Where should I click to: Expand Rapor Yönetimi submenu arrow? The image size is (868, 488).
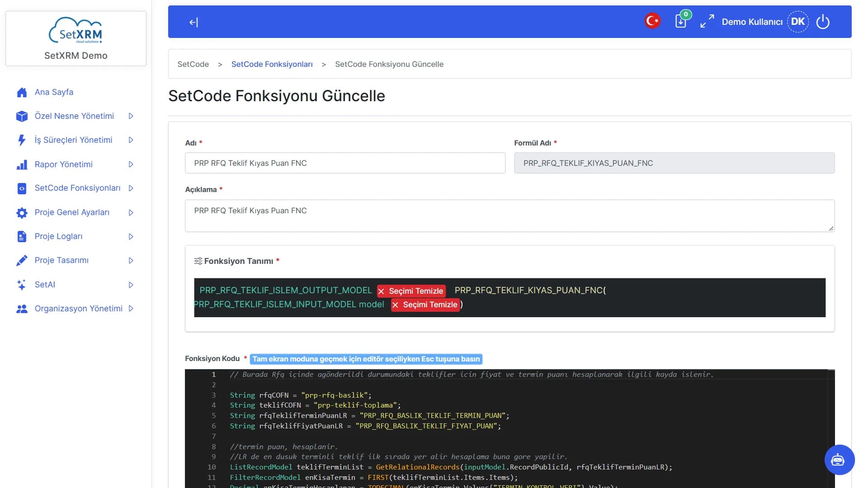(x=131, y=164)
